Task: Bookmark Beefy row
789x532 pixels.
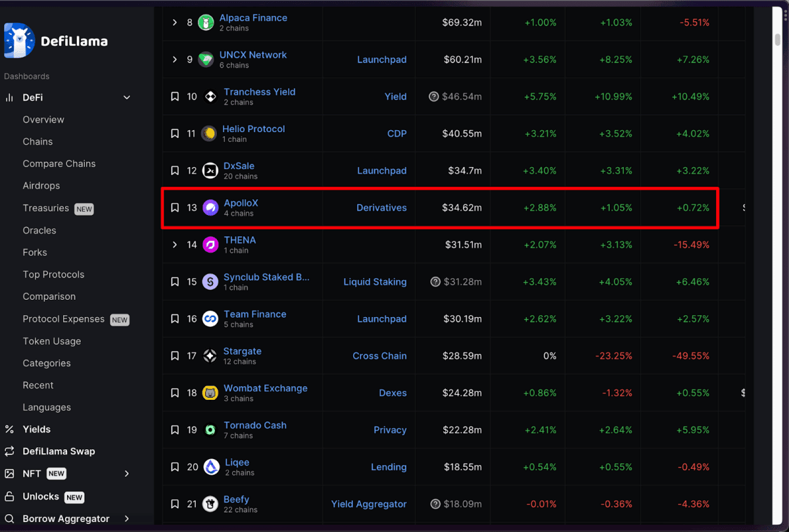Action: 175,504
